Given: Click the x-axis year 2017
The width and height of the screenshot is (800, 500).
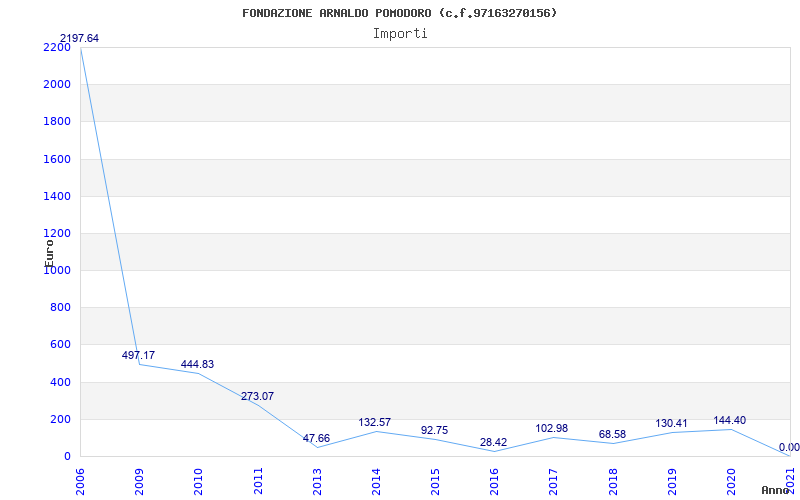Looking at the screenshot, I should point(554,481).
